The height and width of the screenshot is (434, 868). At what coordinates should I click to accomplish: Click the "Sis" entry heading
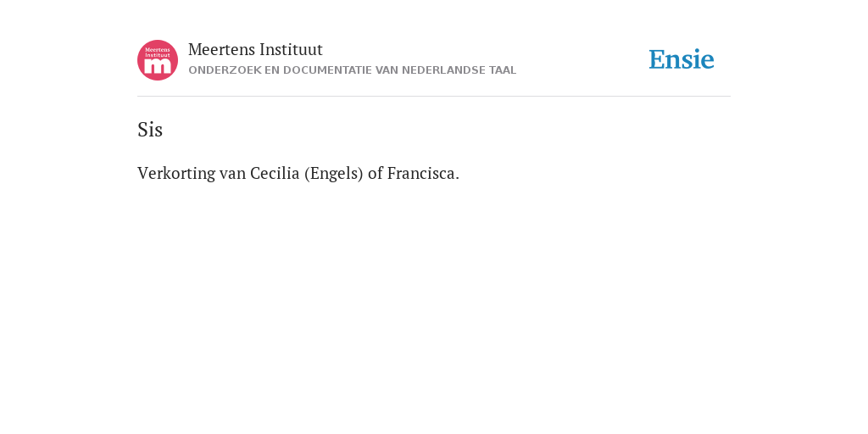(150, 130)
